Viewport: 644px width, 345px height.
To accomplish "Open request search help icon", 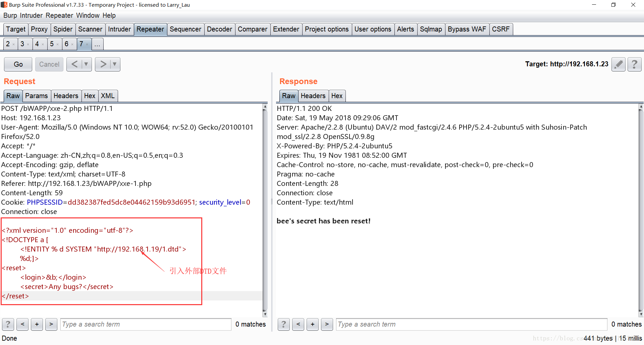I will tap(8, 324).
